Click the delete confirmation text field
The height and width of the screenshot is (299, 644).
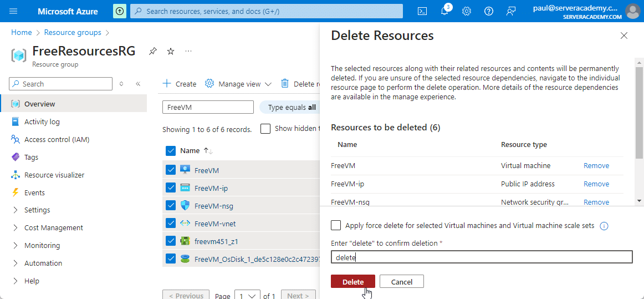pos(481,257)
